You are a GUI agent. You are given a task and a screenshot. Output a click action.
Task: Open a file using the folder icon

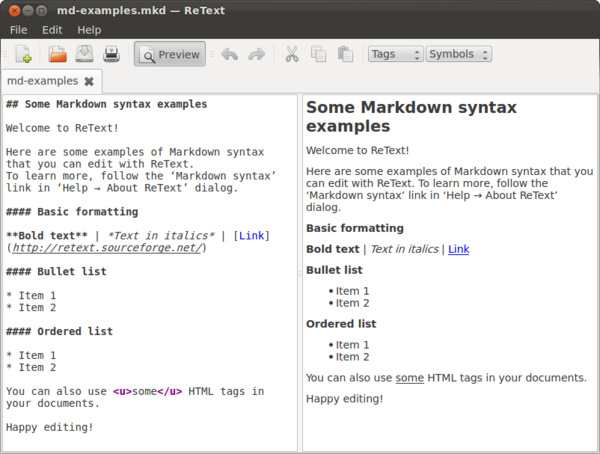58,54
